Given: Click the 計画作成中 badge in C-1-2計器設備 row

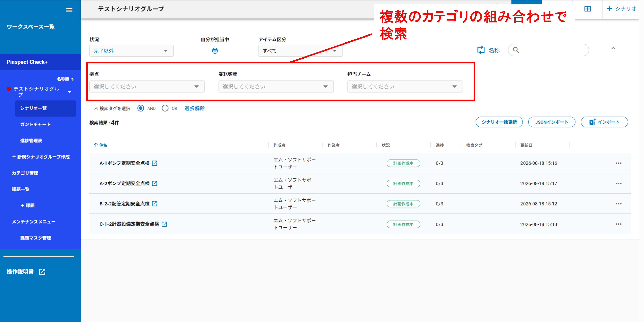Looking at the screenshot, I should [x=403, y=224].
